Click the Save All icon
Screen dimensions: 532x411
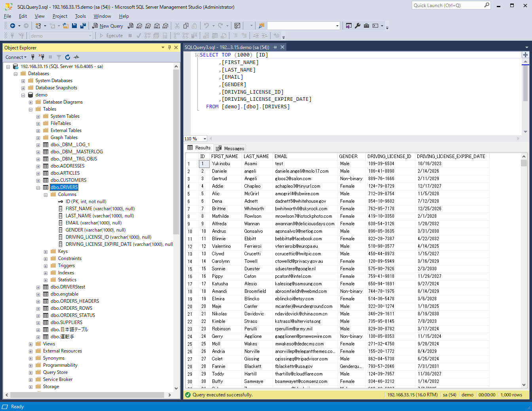point(83,26)
